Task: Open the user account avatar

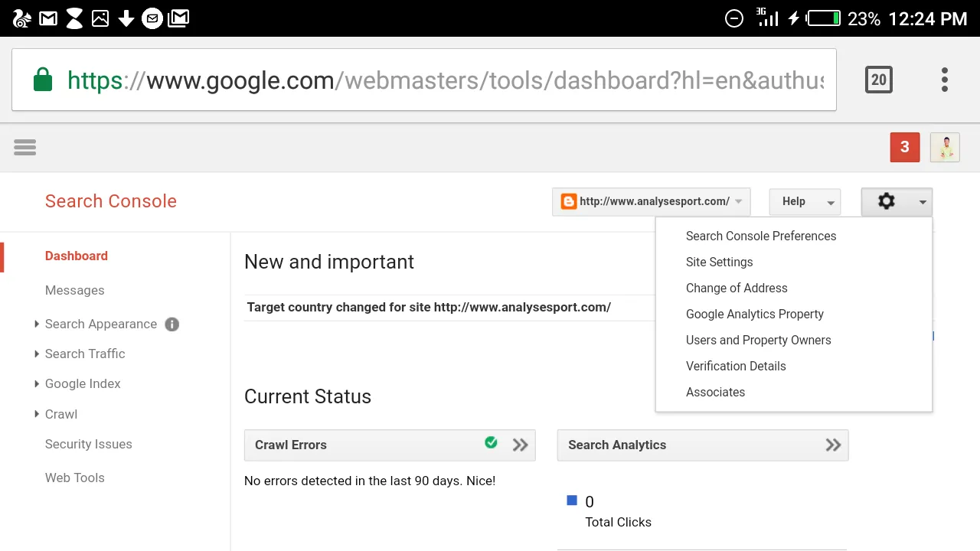Action: point(945,147)
